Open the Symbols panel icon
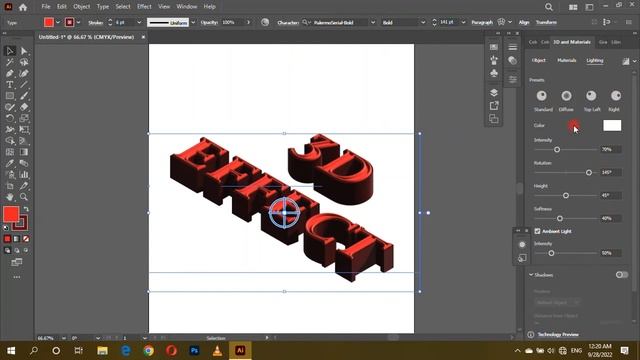Viewport: 640px width, 360px height. coord(494,73)
